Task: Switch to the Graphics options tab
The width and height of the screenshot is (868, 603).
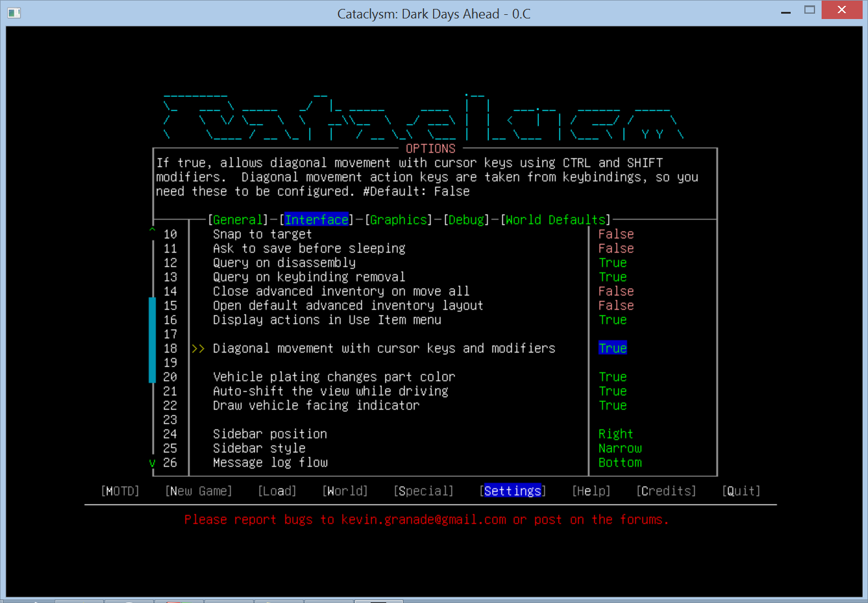Action: [x=399, y=220]
